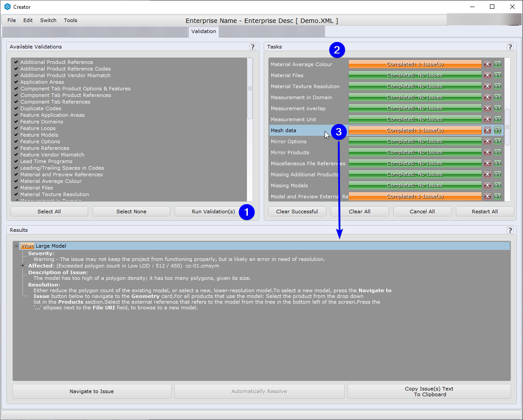The width and height of the screenshot is (523, 420).
Task: Uncheck Lead Time Programs validation
Action: pos(16,161)
